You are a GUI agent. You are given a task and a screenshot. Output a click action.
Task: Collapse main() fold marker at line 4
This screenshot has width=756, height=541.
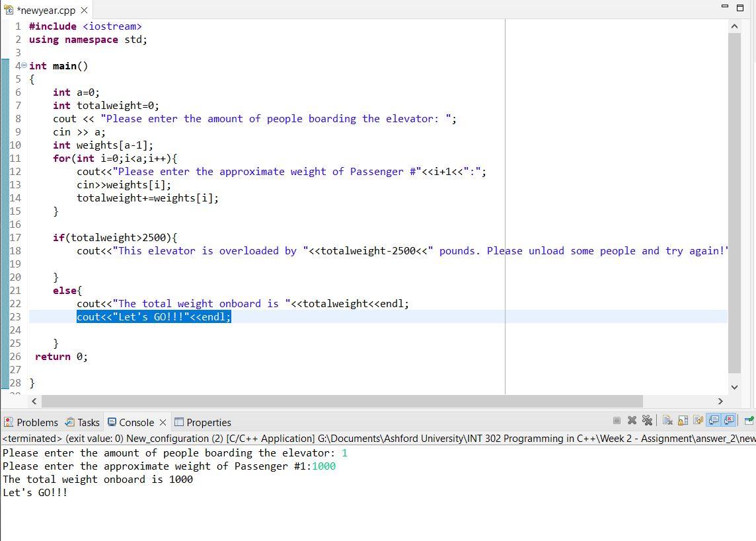point(24,65)
